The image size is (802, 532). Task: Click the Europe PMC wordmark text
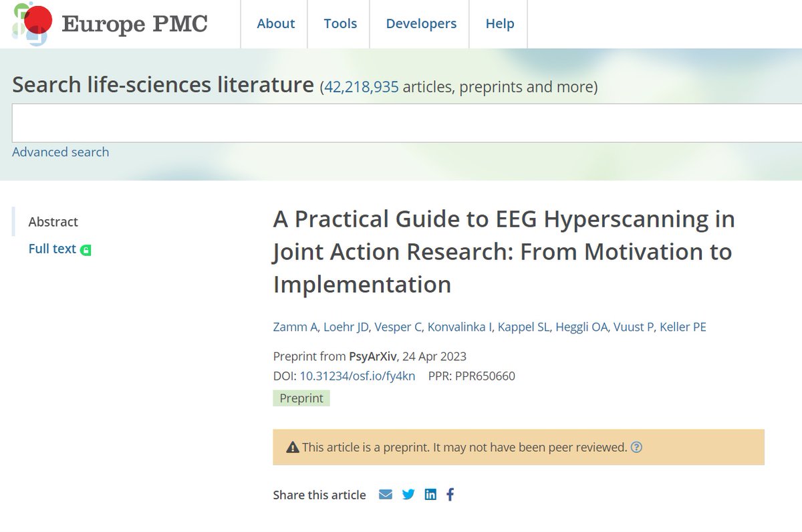pyautogui.click(x=134, y=24)
